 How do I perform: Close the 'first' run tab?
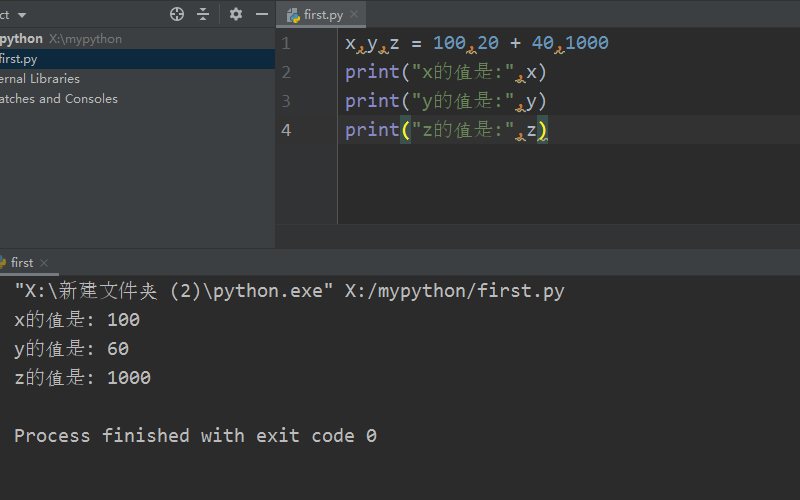pos(44,263)
